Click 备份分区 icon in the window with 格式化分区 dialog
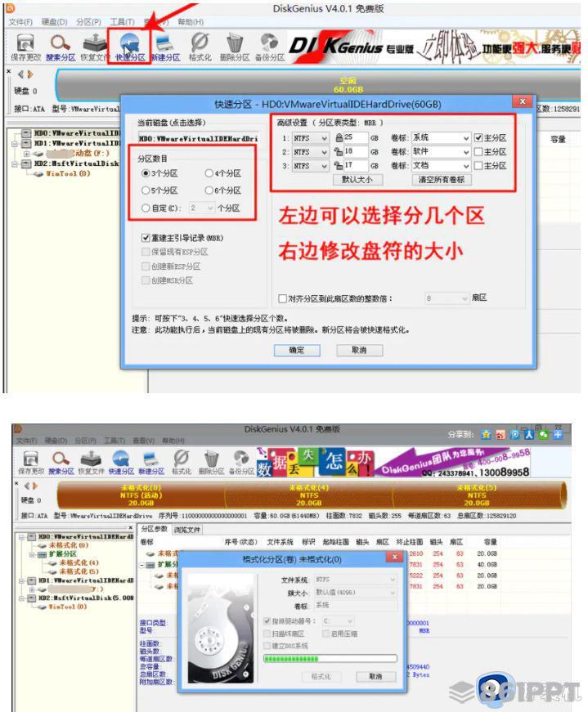The image size is (588, 712). (x=241, y=458)
